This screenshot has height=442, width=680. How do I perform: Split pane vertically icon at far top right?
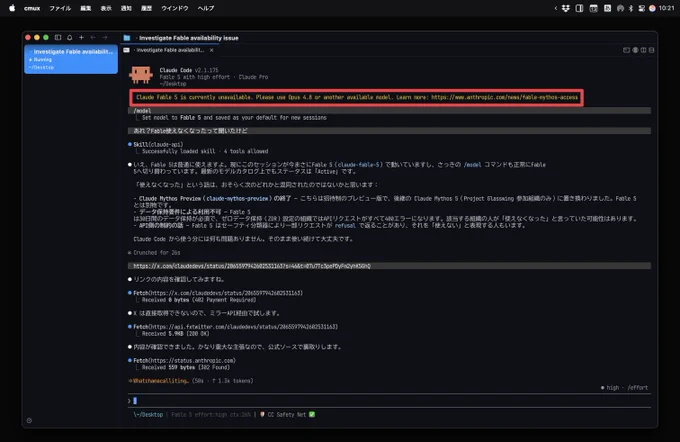point(651,50)
